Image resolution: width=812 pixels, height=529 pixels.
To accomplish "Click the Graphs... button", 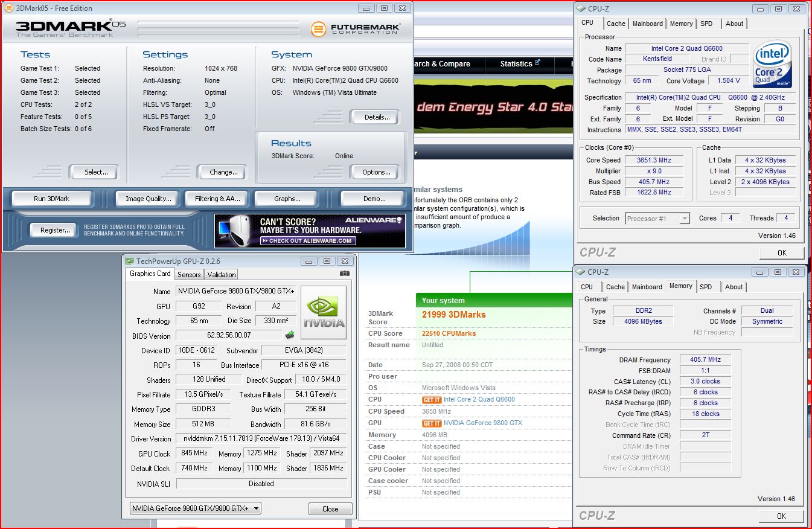I will (x=287, y=199).
